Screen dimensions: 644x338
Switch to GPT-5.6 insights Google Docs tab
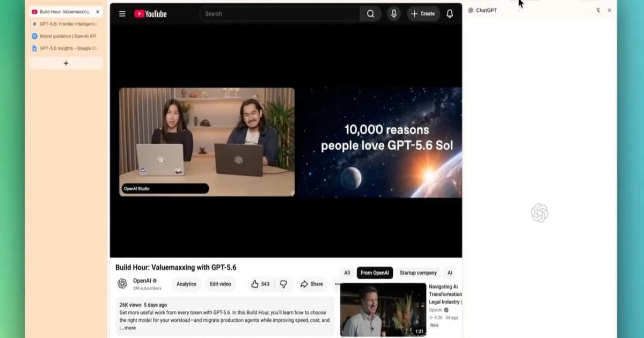point(65,48)
